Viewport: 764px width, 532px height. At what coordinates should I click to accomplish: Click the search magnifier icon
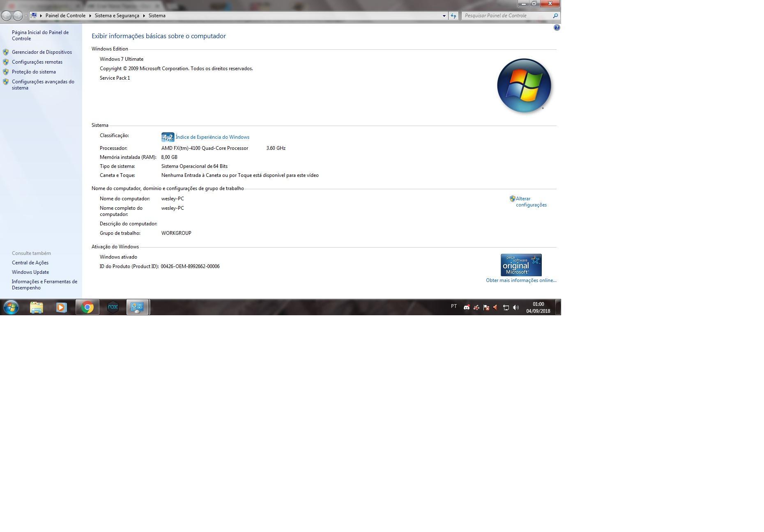click(x=555, y=16)
